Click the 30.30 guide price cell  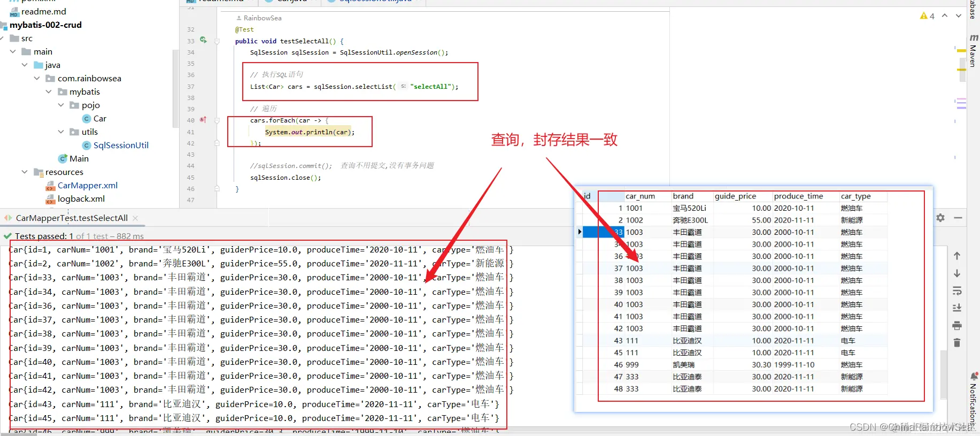coord(761,364)
